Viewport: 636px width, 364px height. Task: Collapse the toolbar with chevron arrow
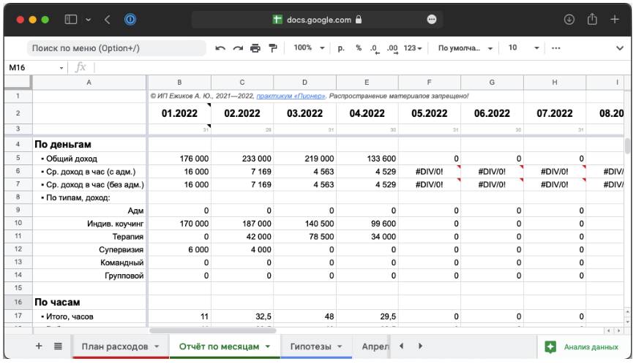tap(620, 48)
